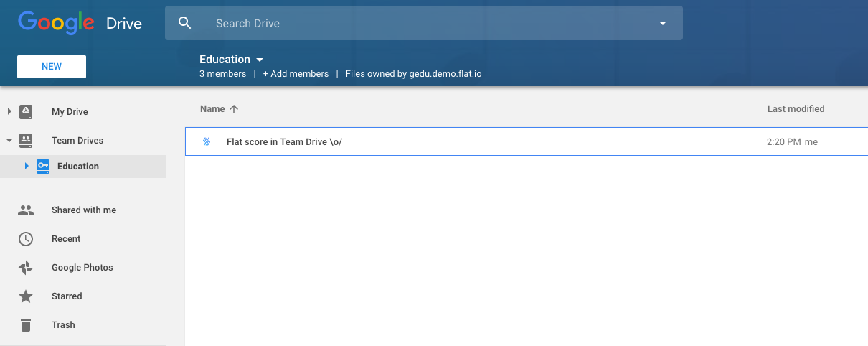Viewport: 868px width, 346px height.
Task: Open Trash
Action: point(63,325)
